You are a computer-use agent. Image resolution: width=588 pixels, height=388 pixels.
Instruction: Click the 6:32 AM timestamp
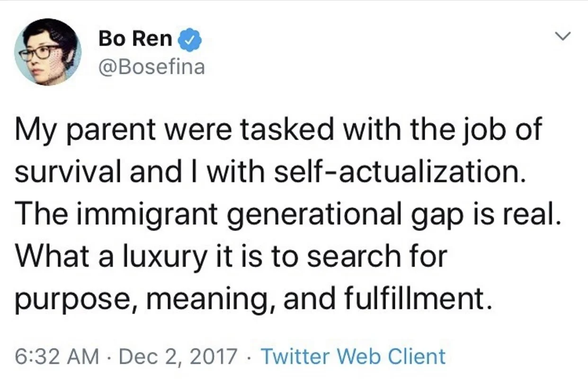[x=57, y=356]
